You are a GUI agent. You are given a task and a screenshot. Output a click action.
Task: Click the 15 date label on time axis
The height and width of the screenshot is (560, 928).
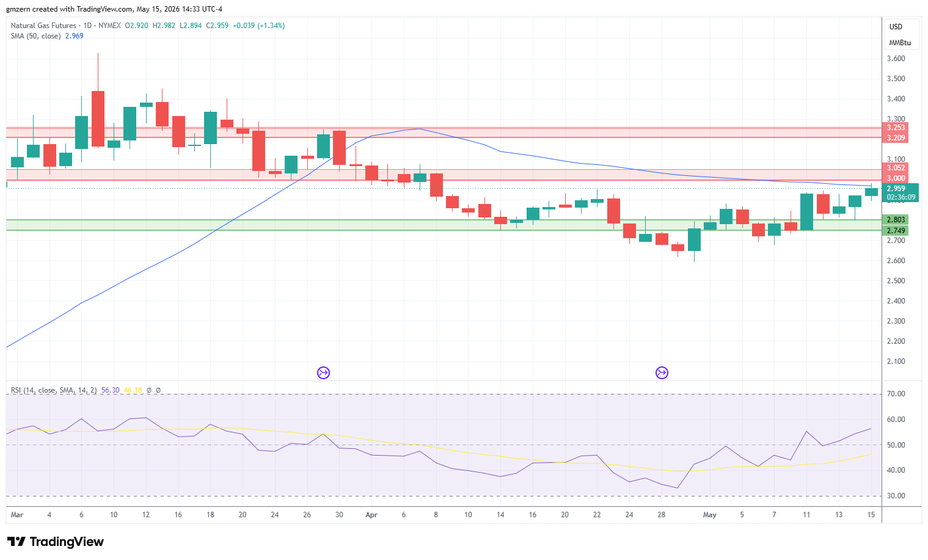pyautogui.click(x=871, y=515)
